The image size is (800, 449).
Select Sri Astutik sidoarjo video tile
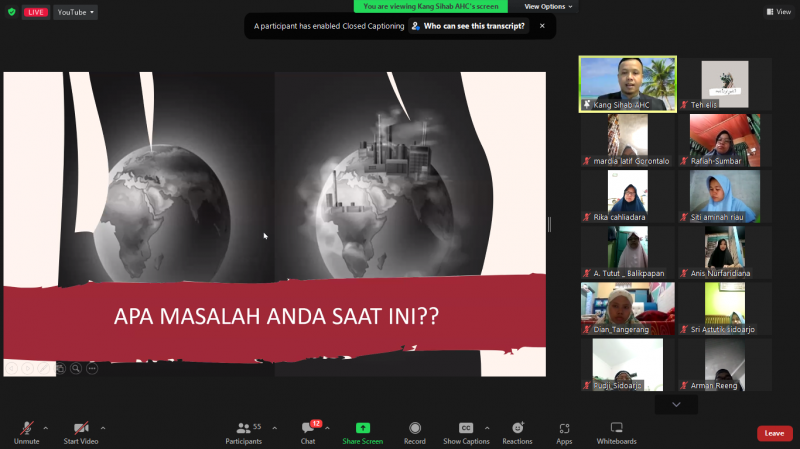(725, 309)
